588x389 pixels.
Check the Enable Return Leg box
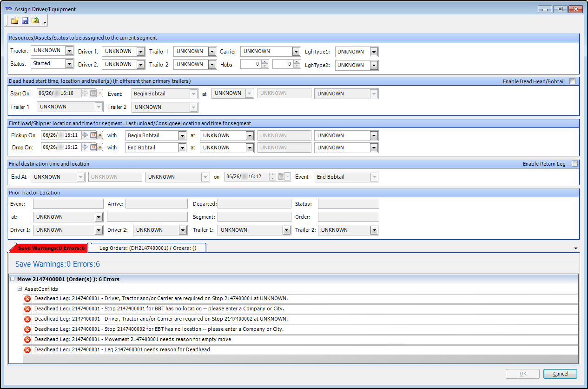575,164
